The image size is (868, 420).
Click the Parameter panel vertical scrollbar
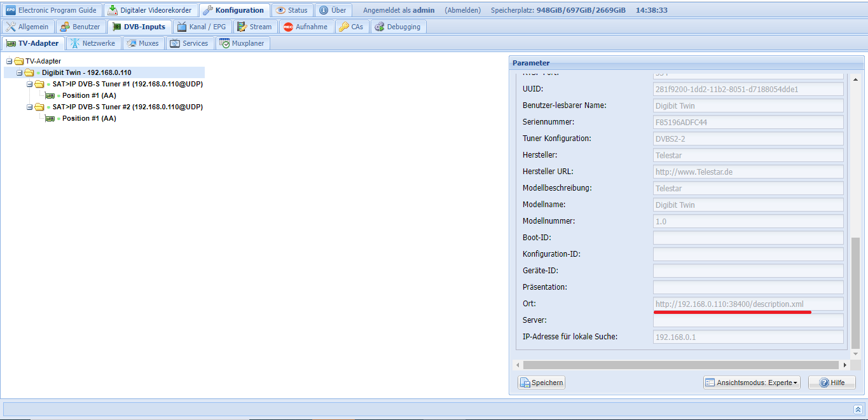point(855,292)
